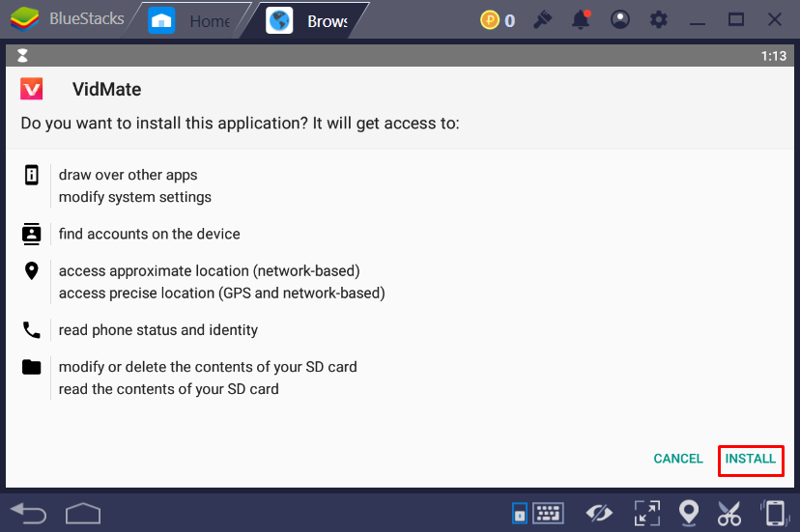Image resolution: width=800 pixels, height=532 pixels.
Task: Open BlueStacks settings gear
Action: tap(659, 20)
